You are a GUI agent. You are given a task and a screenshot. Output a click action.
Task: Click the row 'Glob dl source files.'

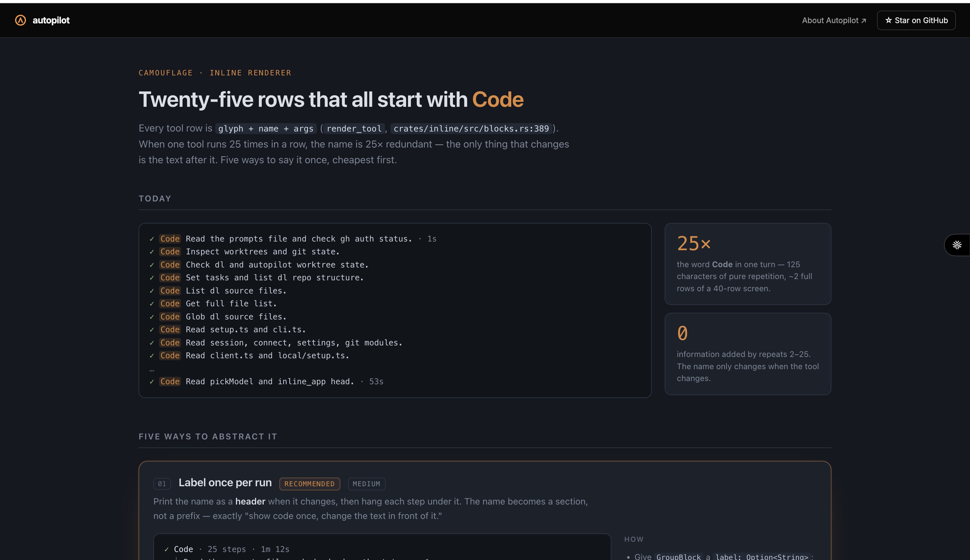coord(218,317)
